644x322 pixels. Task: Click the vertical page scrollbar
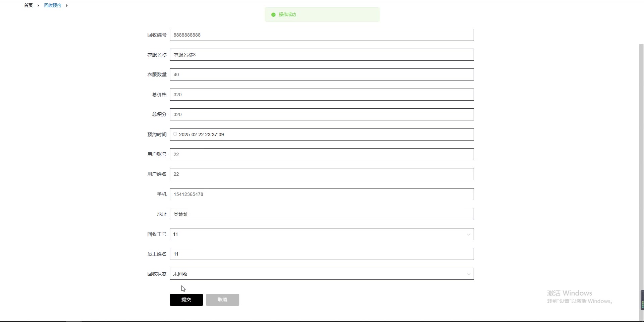click(x=641, y=168)
